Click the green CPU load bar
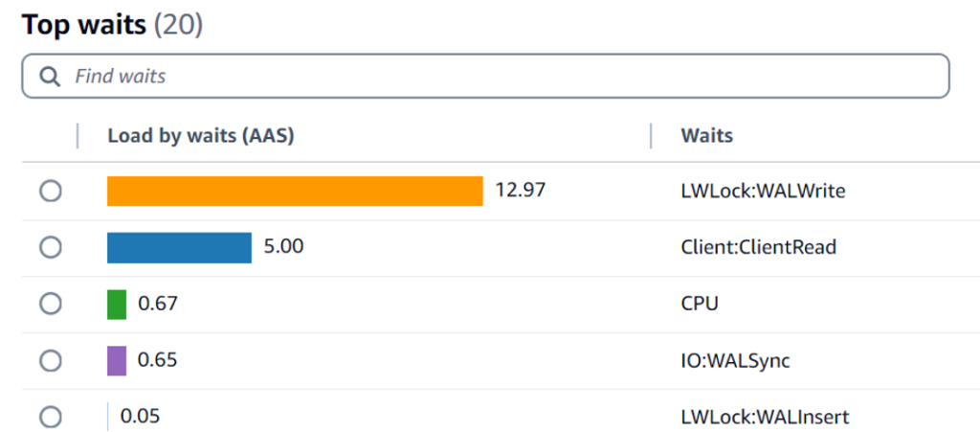The image size is (980, 432). click(x=117, y=304)
